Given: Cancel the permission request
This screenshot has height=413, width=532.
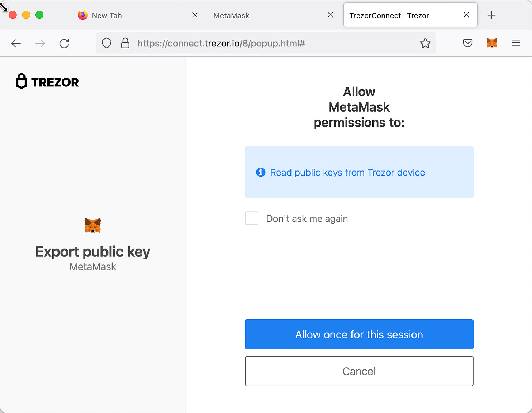Looking at the screenshot, I should tap(359, 371).
